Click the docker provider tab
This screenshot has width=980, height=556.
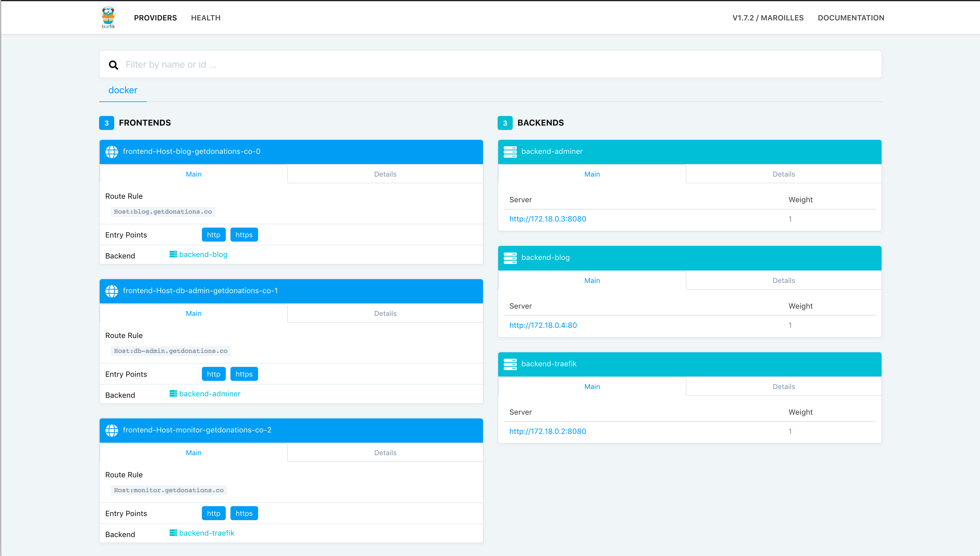coord(123,89)
